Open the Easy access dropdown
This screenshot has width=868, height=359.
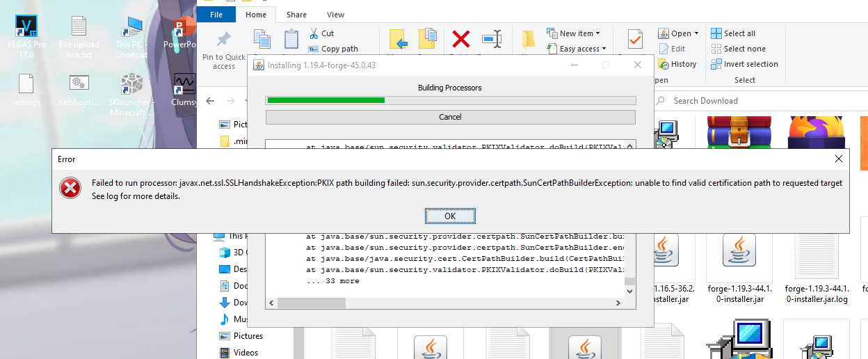coord(577,49)
